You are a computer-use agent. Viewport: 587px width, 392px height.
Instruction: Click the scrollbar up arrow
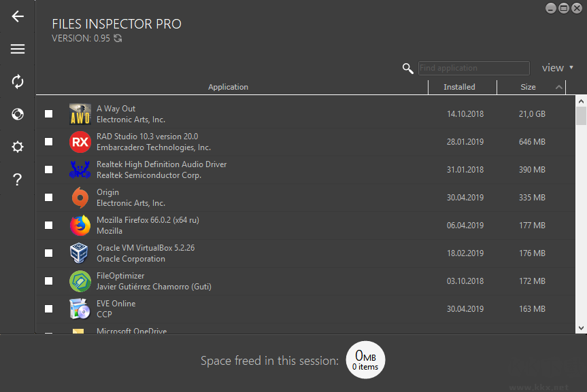point(580,101)
